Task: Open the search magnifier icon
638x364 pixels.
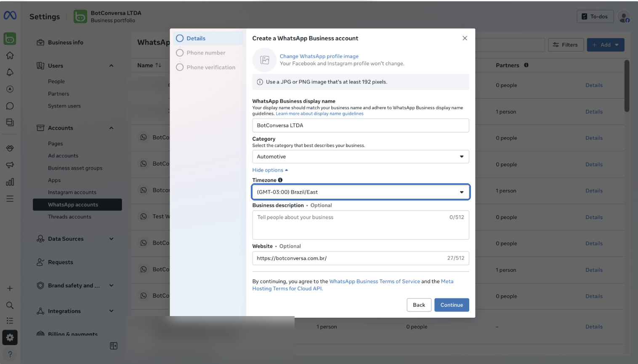Action: 10,305
